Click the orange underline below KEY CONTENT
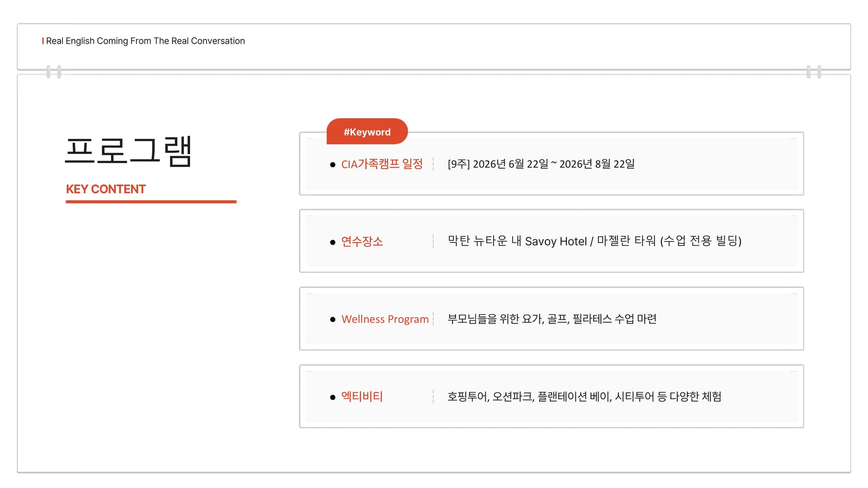 151,202
